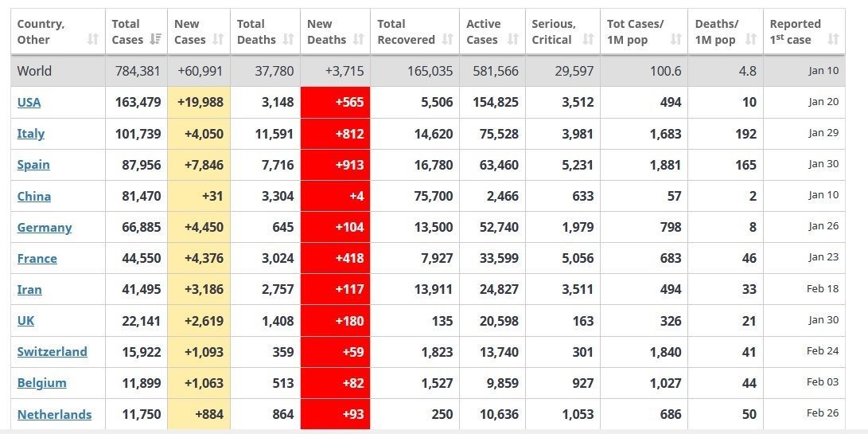Image resolution: width=868 pixels, height=434 pixels.
Task: Click the New Cases sort icon
Action: (x=218, y=39)
